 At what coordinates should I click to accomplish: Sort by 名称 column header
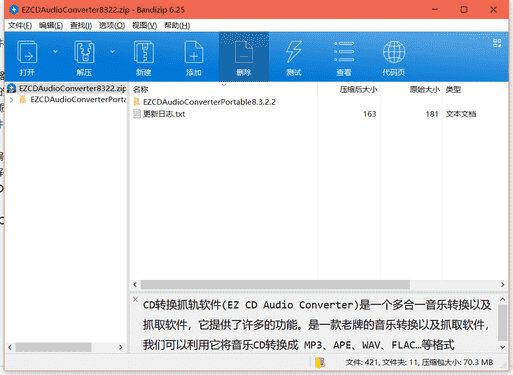click(140, 89)
